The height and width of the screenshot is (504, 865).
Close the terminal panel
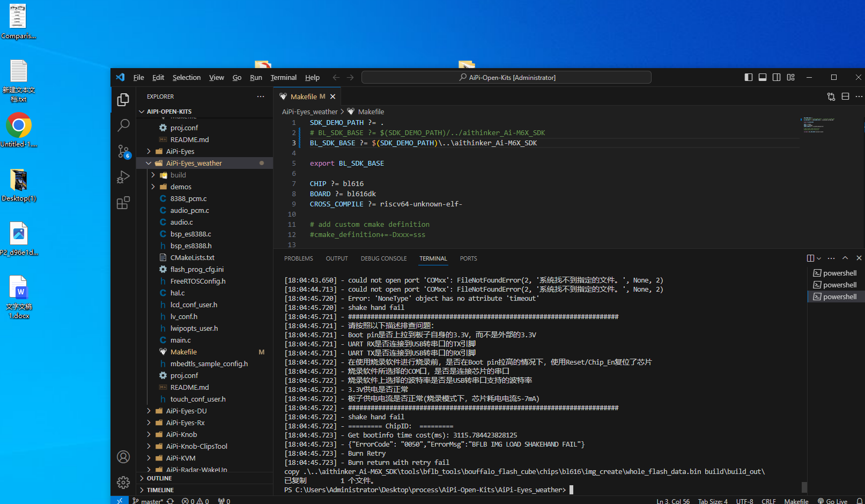click(859, 258)
